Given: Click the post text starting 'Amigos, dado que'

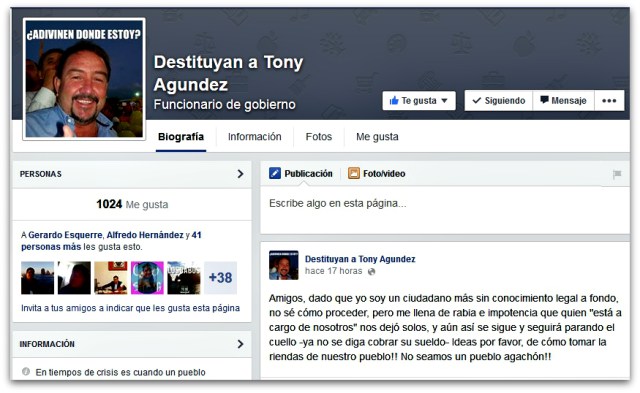Looking at the screenshot, I should pyautogui.click(x=445, y=327).
